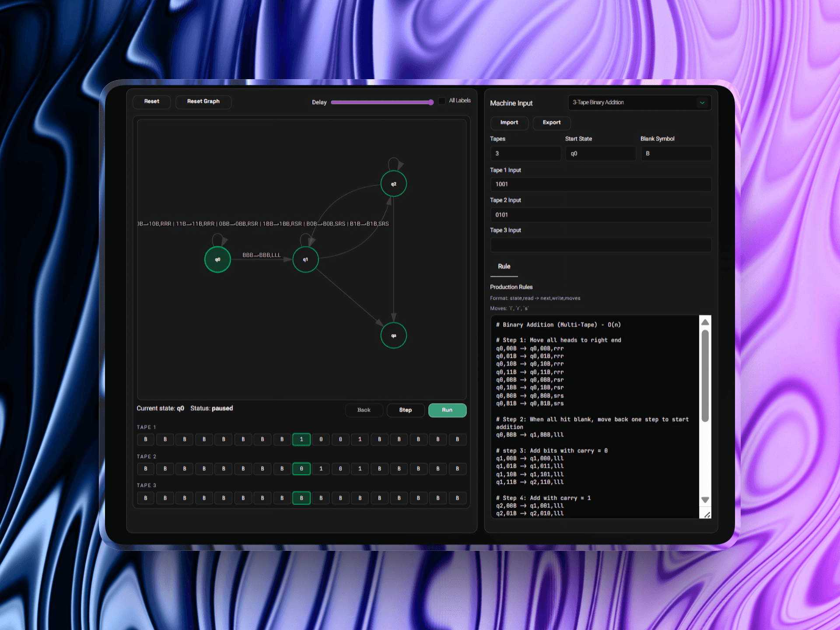The image size is (840, 630).
Task: Click the Tape 1 Input field containing 1001
Action: [601, 184]
